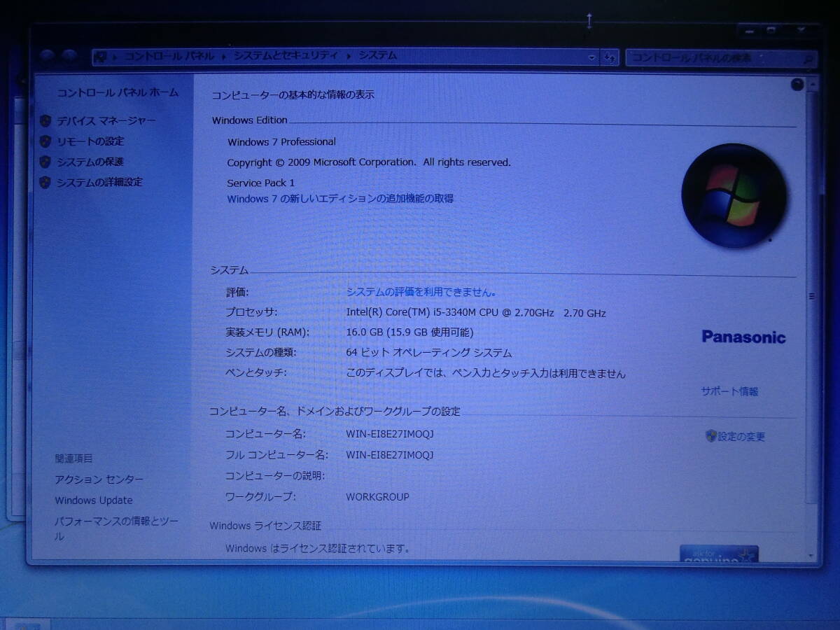Select the processor text Intel Core i5-3340M

click(x=476, y=313)
